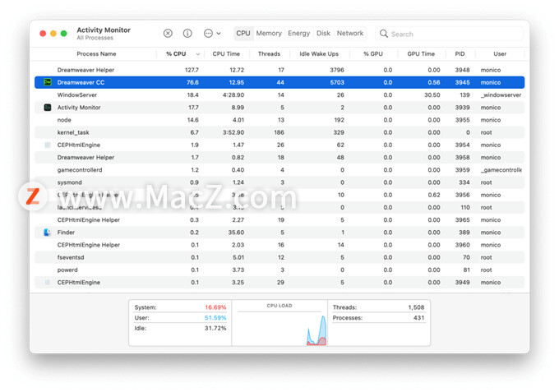Select the node process row
The image size is (559, 392).
279,120
